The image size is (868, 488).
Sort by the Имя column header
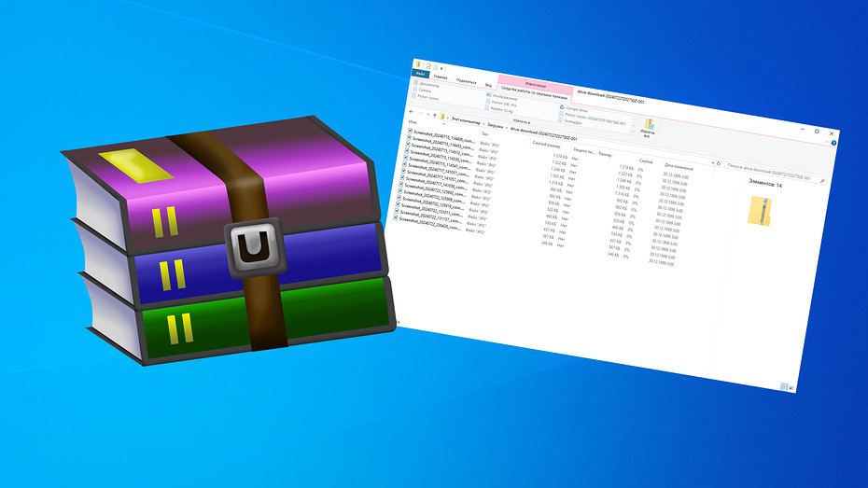(413, 121)
